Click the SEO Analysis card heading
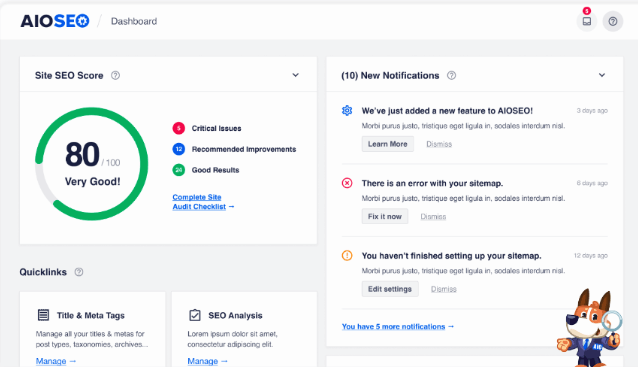The image size is (638, 367). (235, 315)
